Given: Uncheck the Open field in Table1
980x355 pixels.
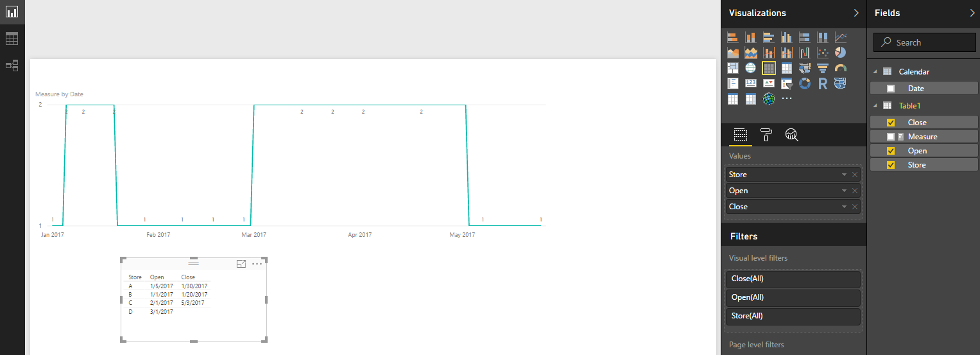Looking at the screenshot, I should (891, 151).
